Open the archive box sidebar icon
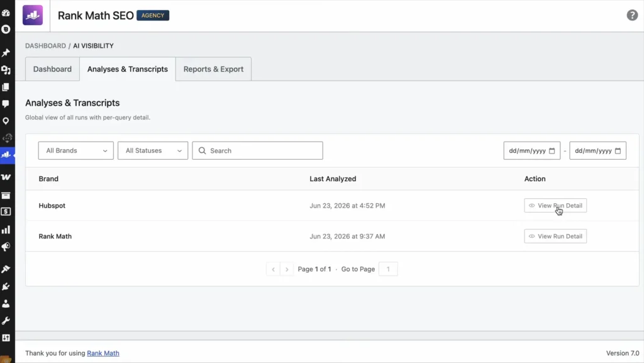This screenshot has height=363, width=644. 6,196
